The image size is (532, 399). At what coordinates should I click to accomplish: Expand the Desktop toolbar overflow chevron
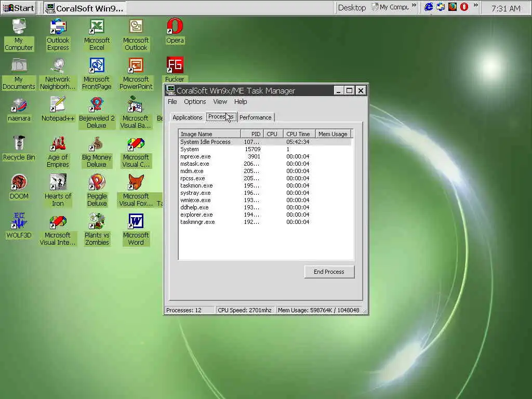point(414,5)
